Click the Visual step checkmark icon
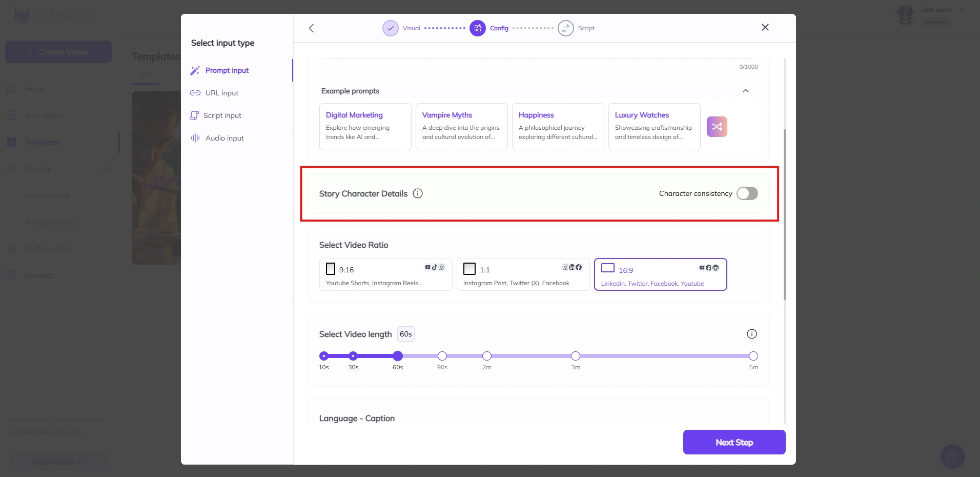This screenshot has height=477, width=980. coord(391,28)
